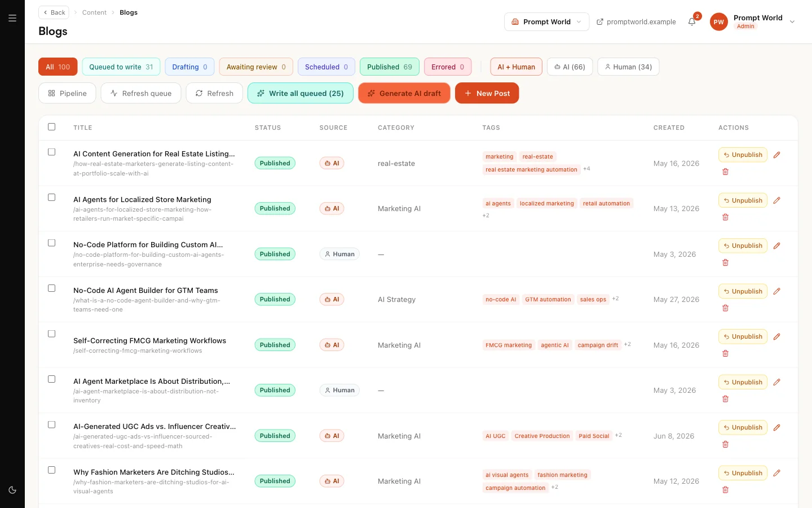Open the Pipeline view

67,93
